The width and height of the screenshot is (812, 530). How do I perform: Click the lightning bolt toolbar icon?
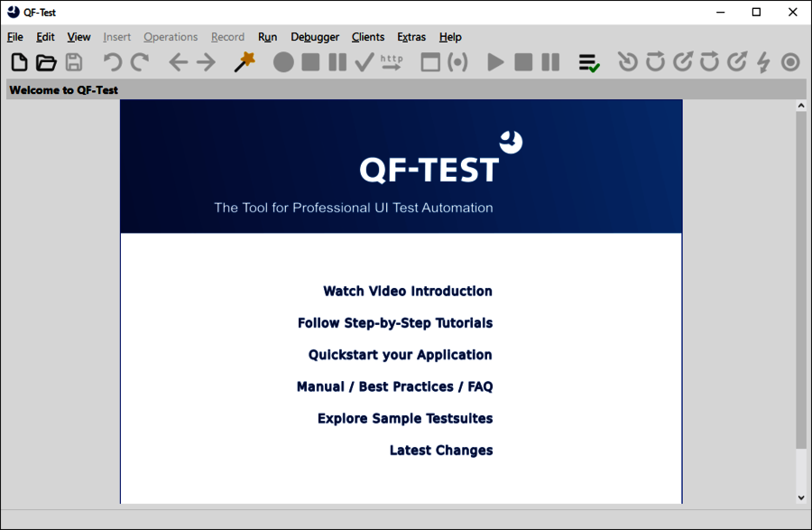point(763,62)
